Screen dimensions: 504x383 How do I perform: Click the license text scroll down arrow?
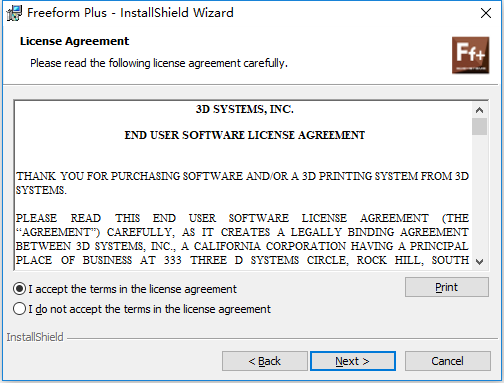tap(479, 262)
